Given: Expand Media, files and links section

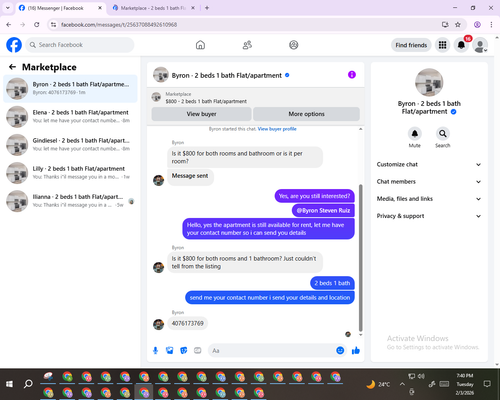Looking at the screenshot, I should [x=429, y=199].
